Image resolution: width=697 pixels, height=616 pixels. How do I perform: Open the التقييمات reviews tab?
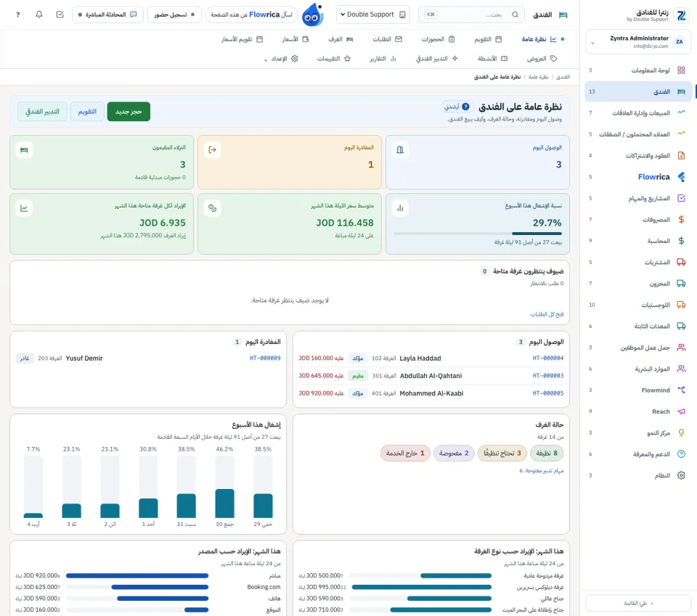[x=334, y=59]
